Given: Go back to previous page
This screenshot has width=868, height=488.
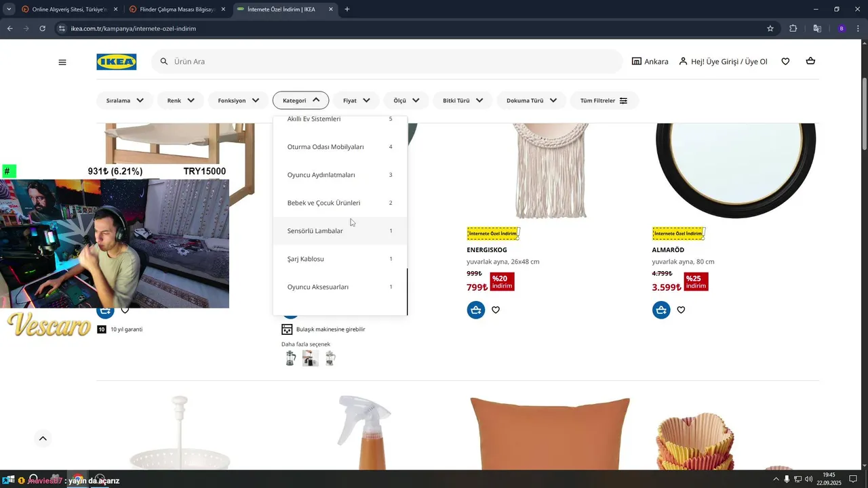Looking at the screenshot, I should tap(10, 28).
